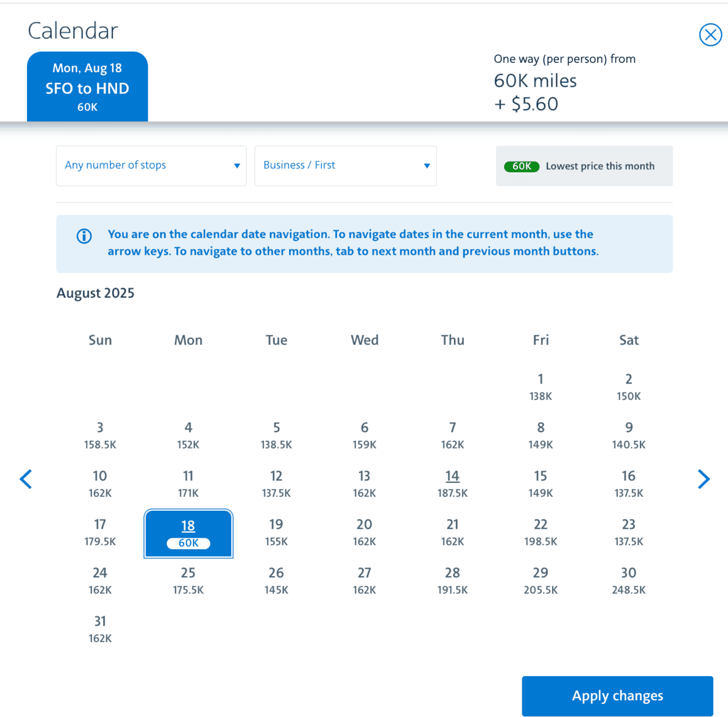Click the Apply changes button
Screen dimensions: 728x717
617,696
